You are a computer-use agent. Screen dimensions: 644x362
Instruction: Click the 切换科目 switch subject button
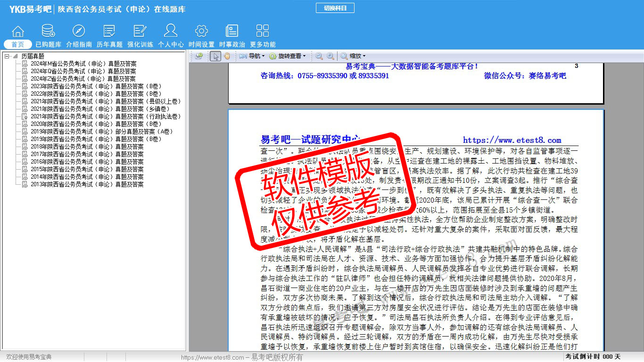[x=335, y=8]
